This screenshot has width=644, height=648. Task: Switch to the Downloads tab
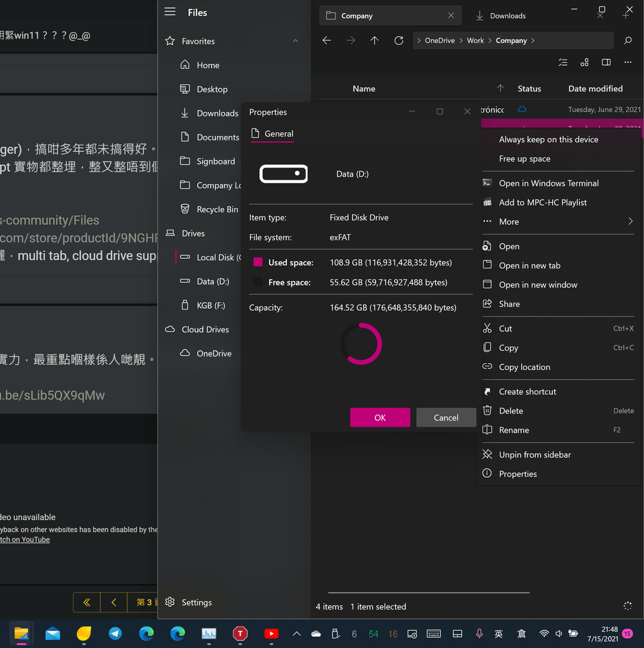(x=507, y=15)
